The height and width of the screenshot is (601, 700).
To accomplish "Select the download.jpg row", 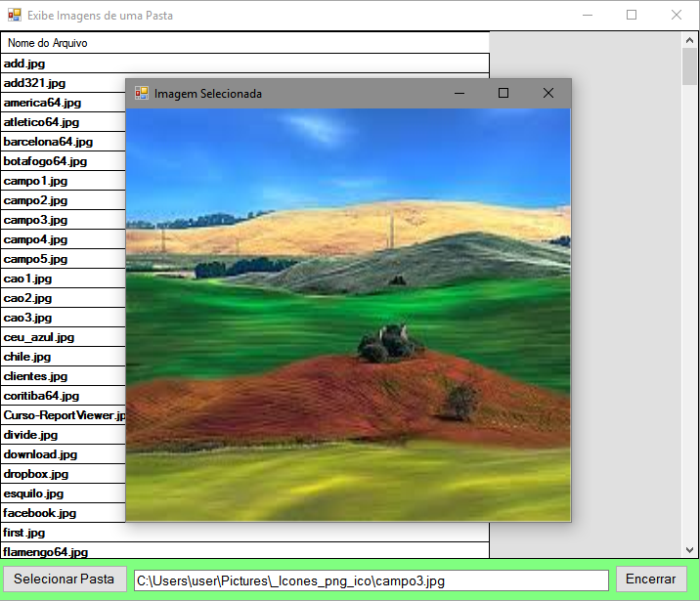I will 64,454.
